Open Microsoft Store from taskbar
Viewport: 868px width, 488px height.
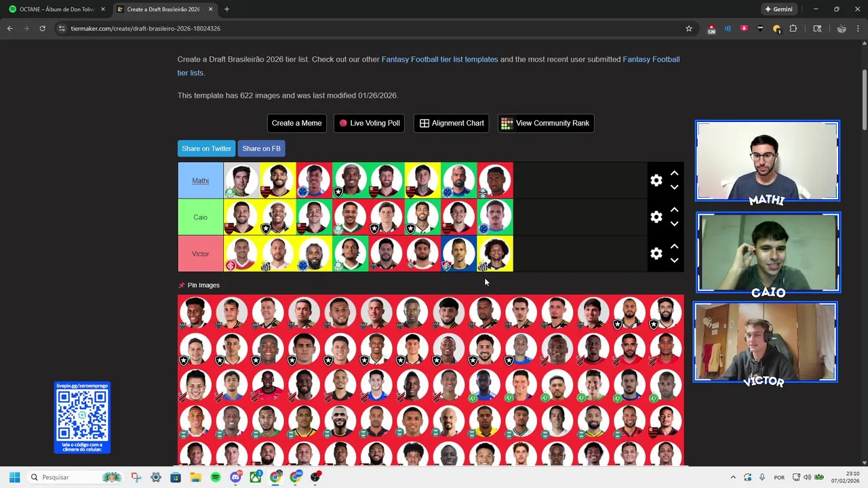pyautogui.click(x=176, y=477)
